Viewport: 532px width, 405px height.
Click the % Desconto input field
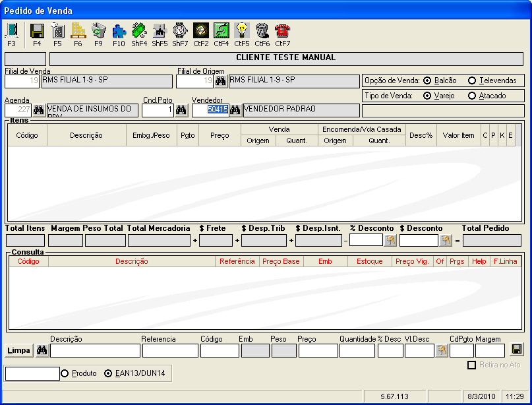coord(366,240)
